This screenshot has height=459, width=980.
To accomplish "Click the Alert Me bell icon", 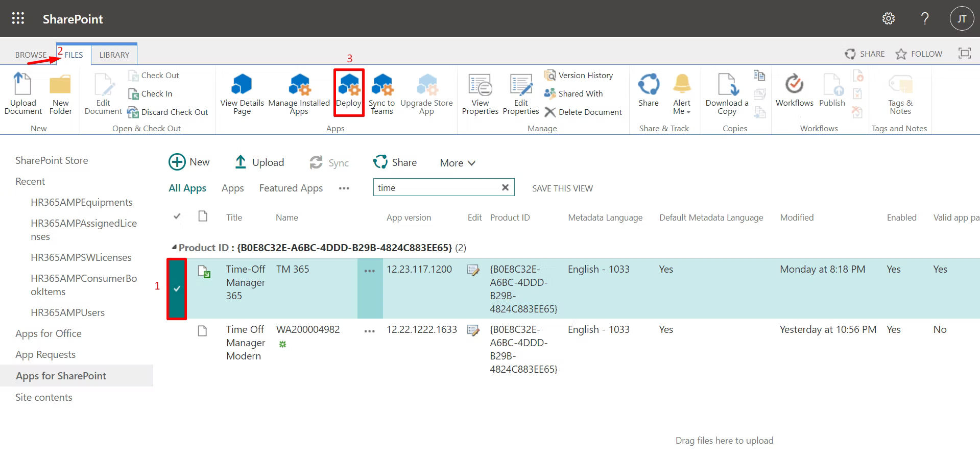I will click(681, 85).
